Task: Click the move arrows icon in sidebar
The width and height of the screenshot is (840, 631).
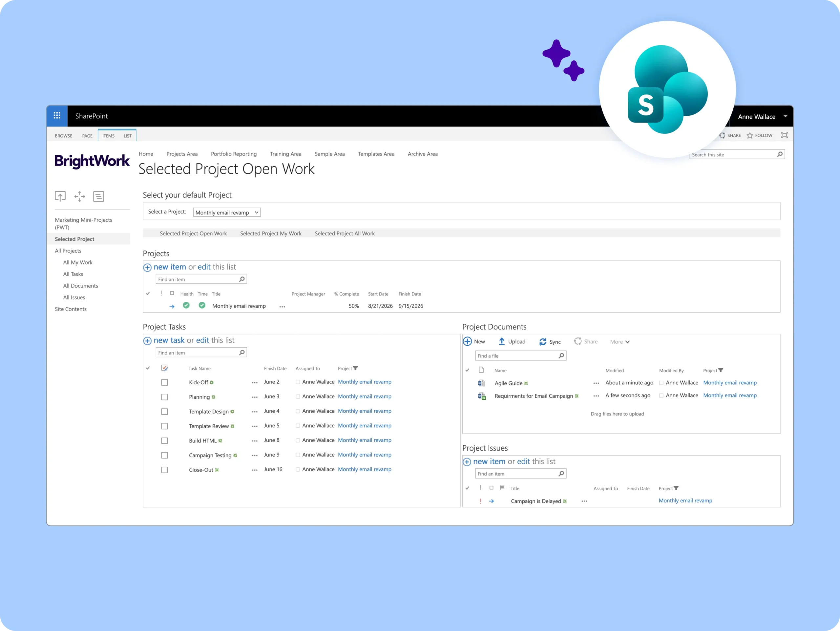Action: 79,196
